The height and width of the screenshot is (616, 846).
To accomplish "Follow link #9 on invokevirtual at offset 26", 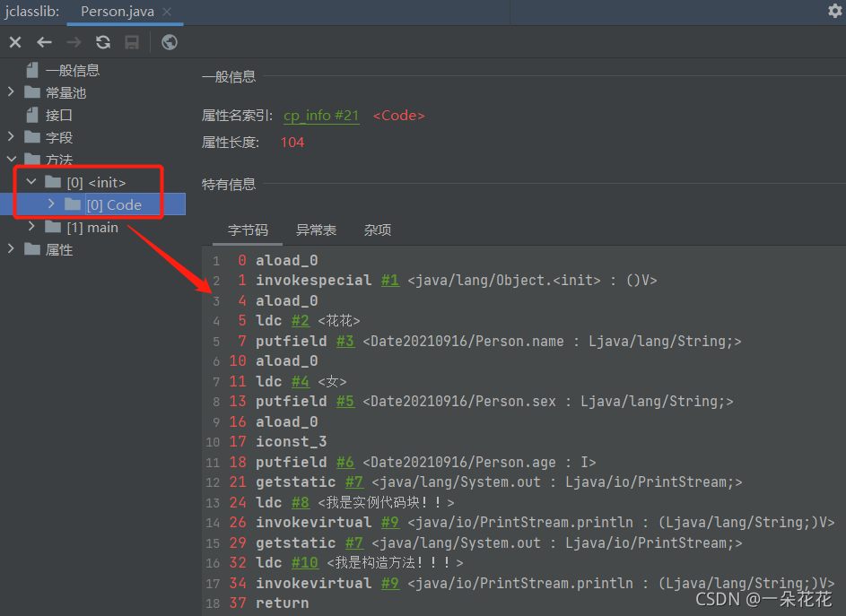I will tap(390, 523).
